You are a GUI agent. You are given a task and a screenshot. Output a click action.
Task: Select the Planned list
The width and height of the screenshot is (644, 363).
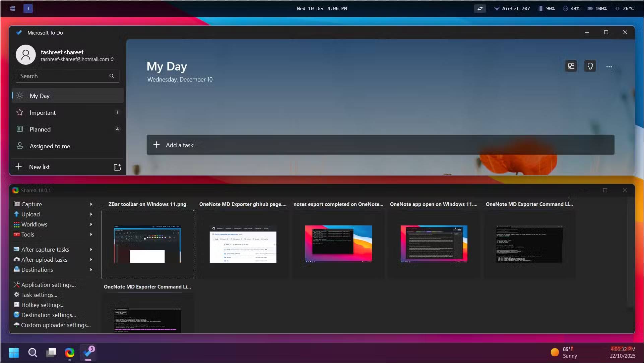40,129
